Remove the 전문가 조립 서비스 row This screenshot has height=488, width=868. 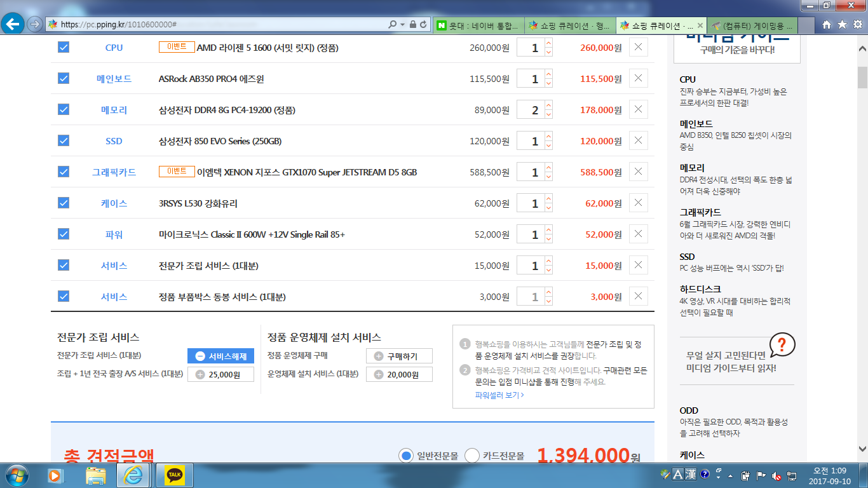tap(639, 265)
